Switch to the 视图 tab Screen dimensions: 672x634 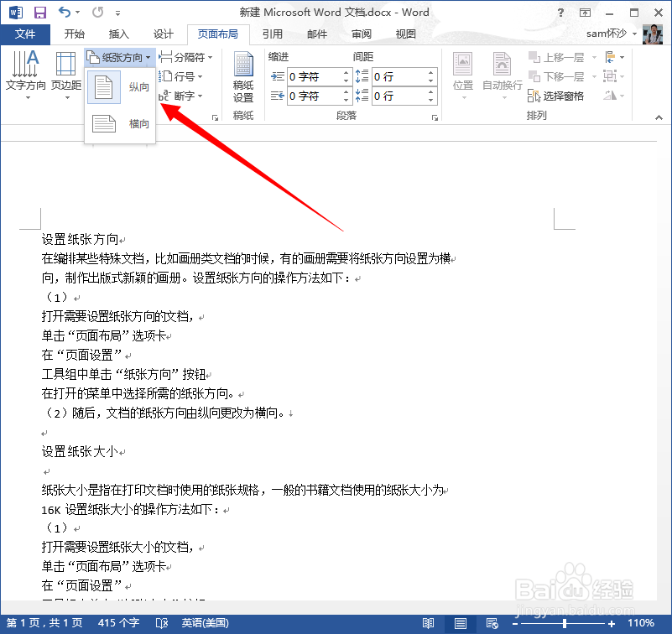coord(405,34)
